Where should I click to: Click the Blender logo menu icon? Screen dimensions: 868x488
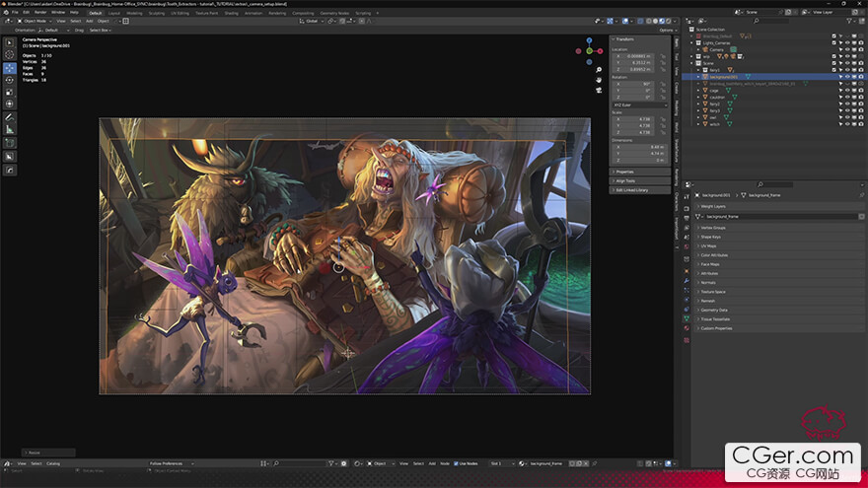coord(6,12)
